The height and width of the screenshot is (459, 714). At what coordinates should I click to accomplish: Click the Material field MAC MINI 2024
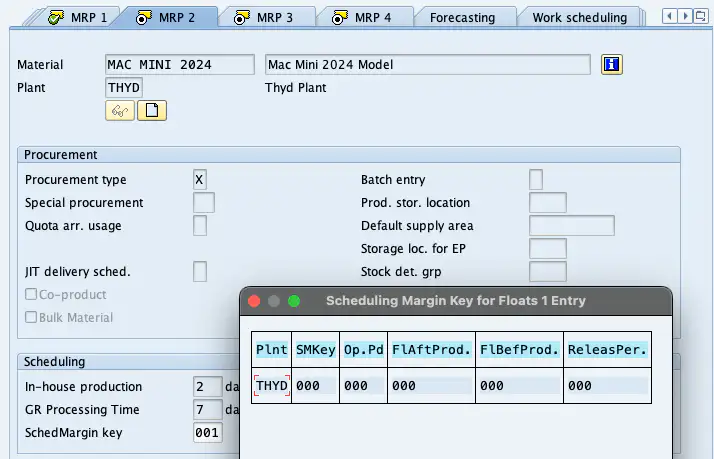(x=179, y=65)
